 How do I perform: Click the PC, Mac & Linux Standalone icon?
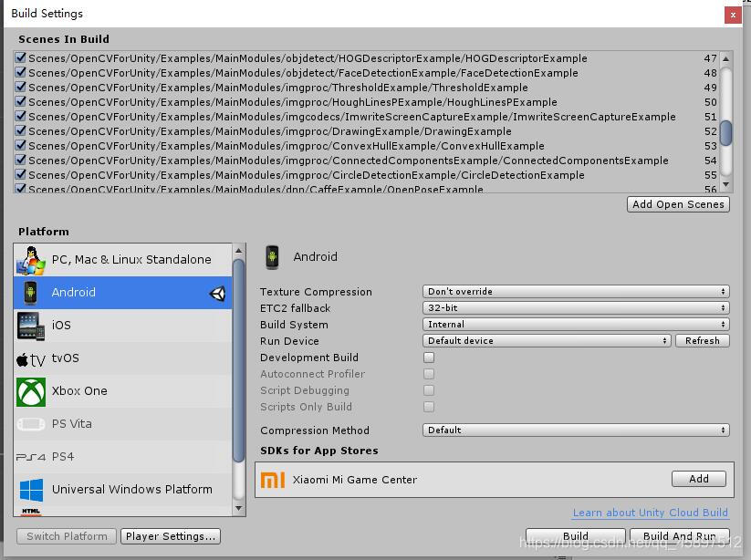[31, 260]
